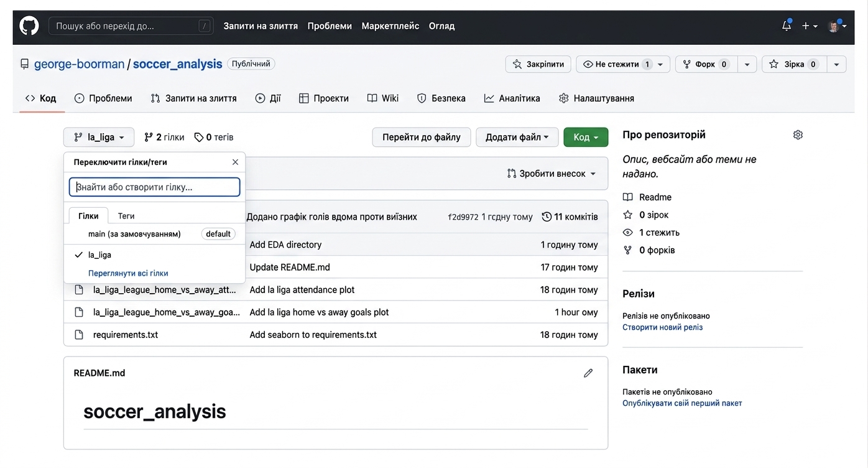Viewport: 868px width, 468px height.
Task: Open la_liga_league_home_vs_away_goa file
Action: point(167,312)
